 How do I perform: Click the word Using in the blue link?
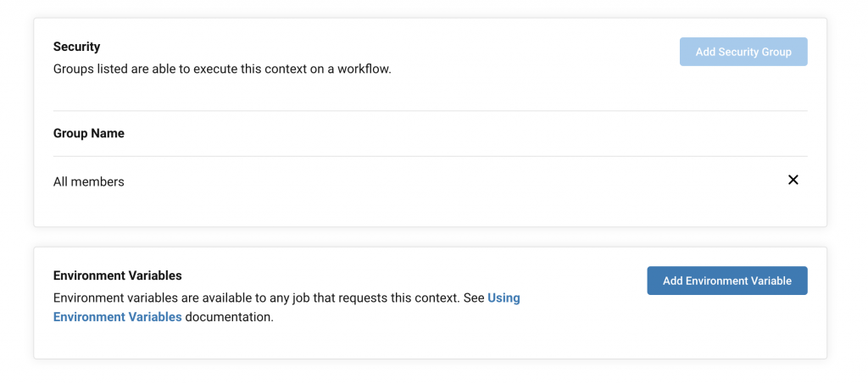coord(504,298)
